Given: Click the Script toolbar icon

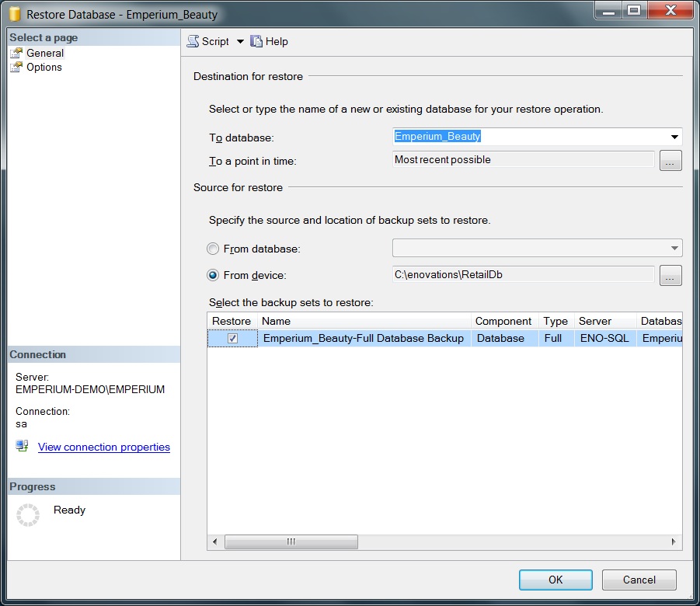Looking at the screenshot, I should [193, 42].
